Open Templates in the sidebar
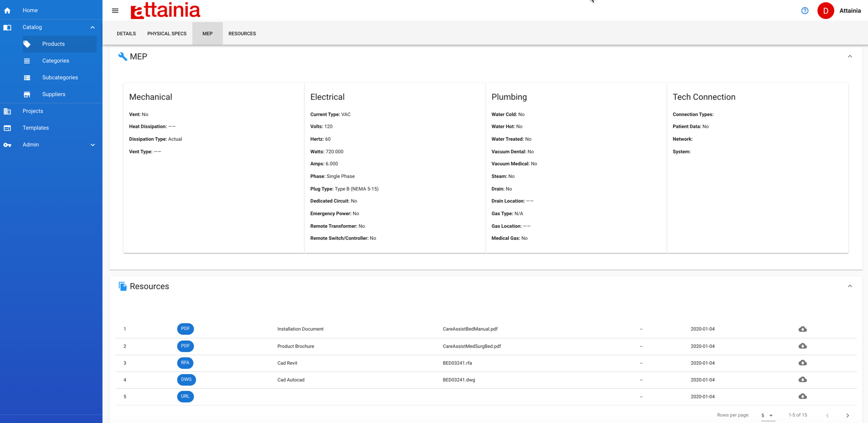Screen dimensions: 868x423 (36, 128)
